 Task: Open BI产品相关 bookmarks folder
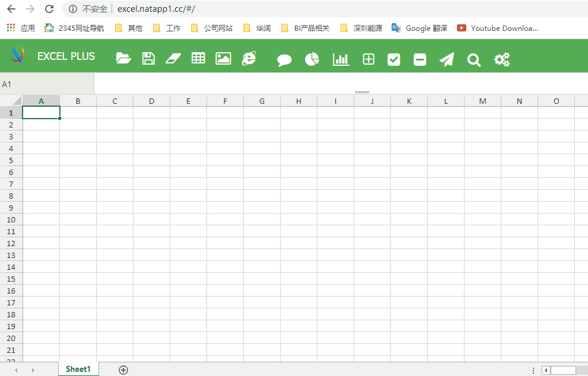tap(305, 28)
